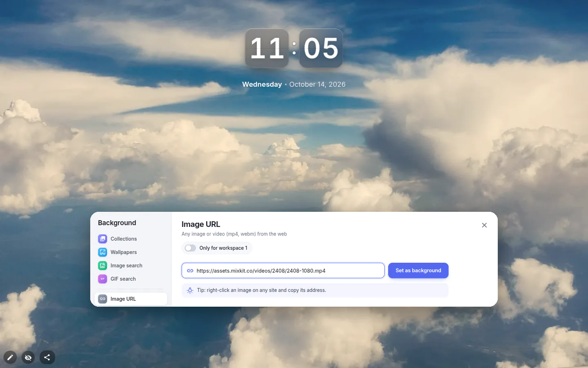
Task: Click the Wednesday date text
Action: pyautogui.click(x=262, y=84)
